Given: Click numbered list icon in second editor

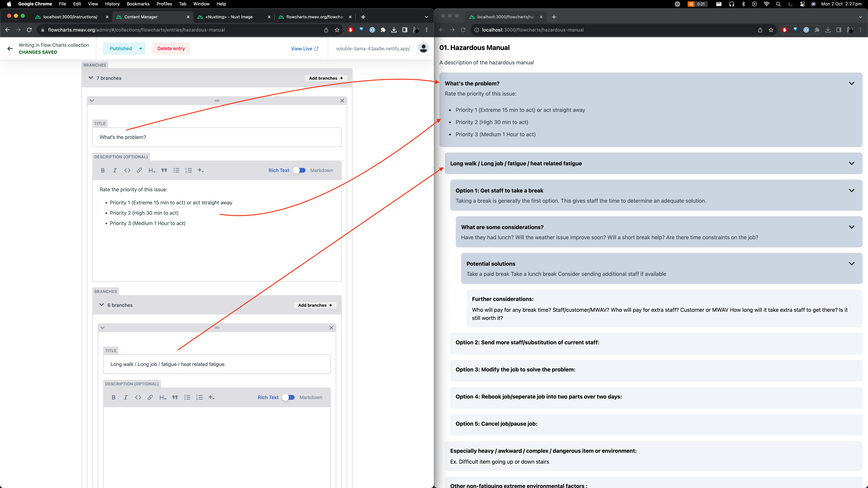Looking at the screenshot, I should [199, 397].
